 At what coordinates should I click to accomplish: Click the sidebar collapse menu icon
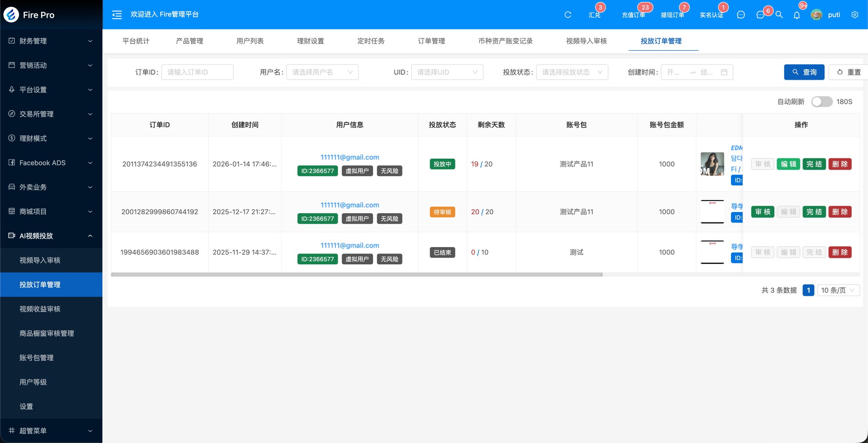(117, 15)
